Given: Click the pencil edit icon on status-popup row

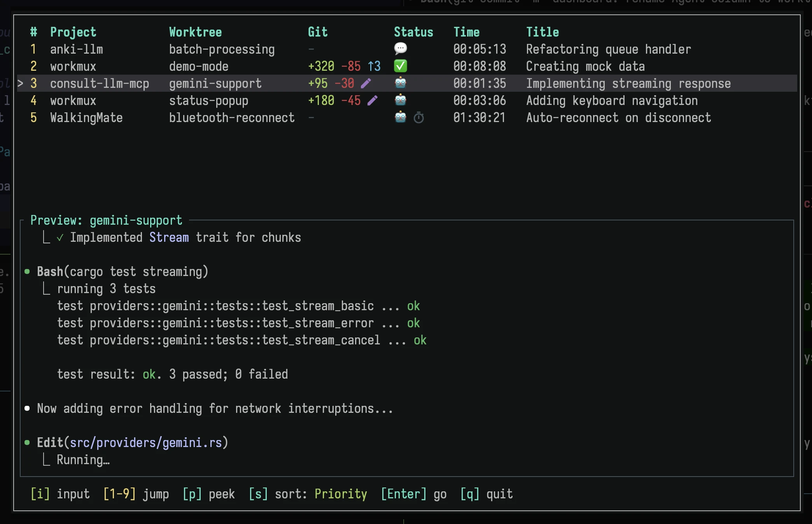Looking at the screenshot, I should 373,100.
